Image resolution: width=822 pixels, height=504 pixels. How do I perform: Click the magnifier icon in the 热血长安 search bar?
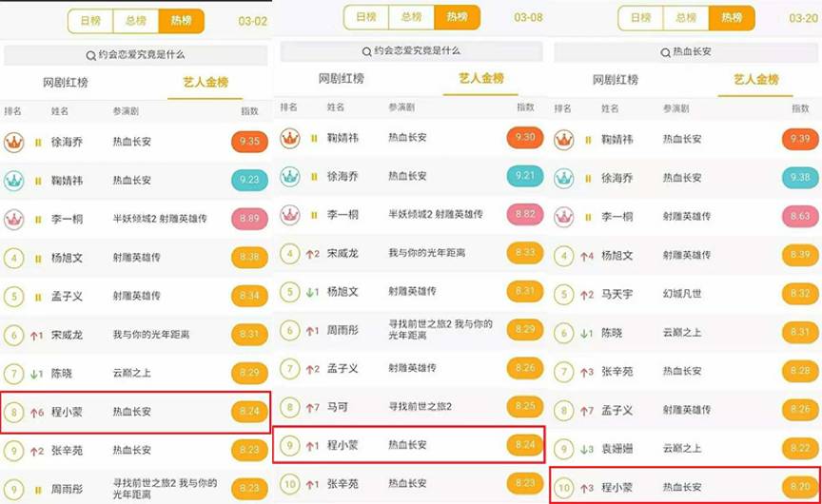pyautogui.click(x=663, y=51)
